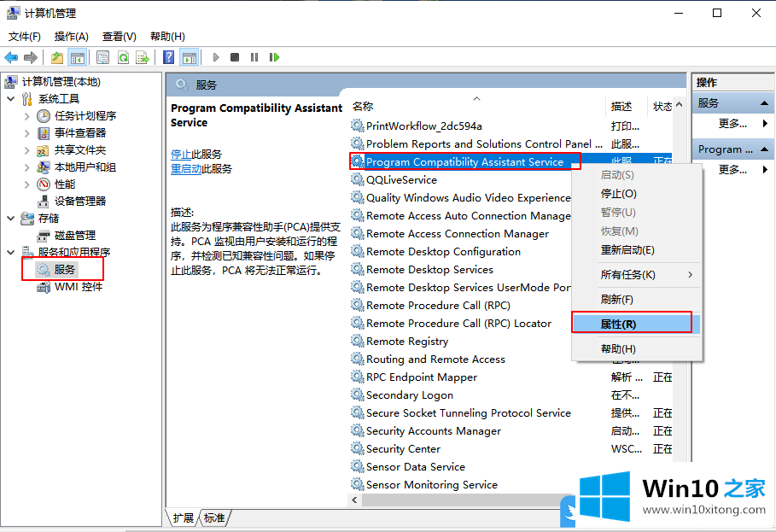Expand the 任务计划程序 node arrow
The image size is (776, 532).
[26, 116]
